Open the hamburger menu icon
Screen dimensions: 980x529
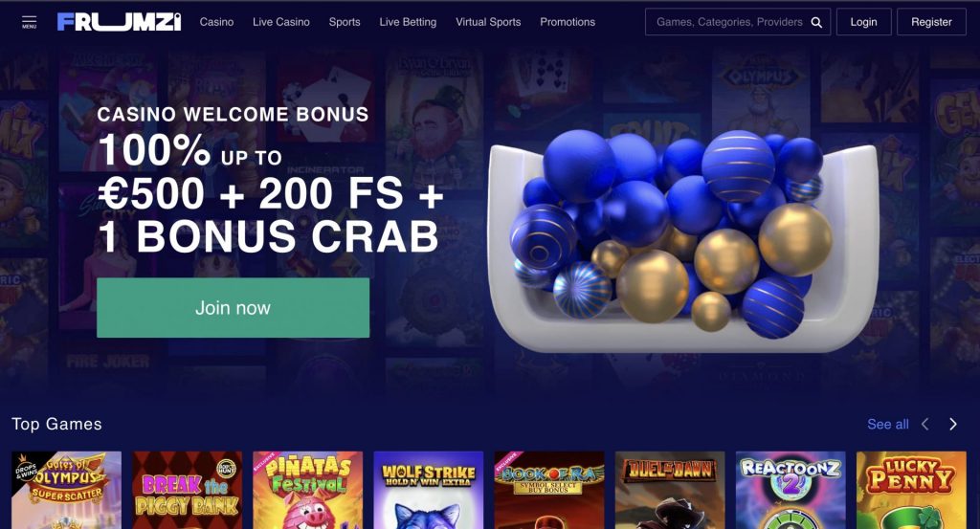pyautogui.click(x=30, y=22)
